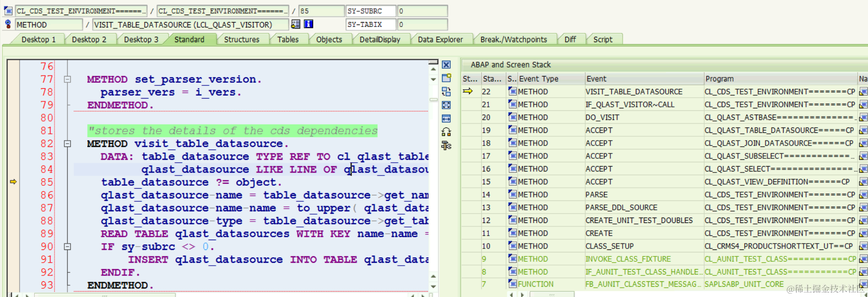Click the execution pointer arrow at line 85

(13, 182)
